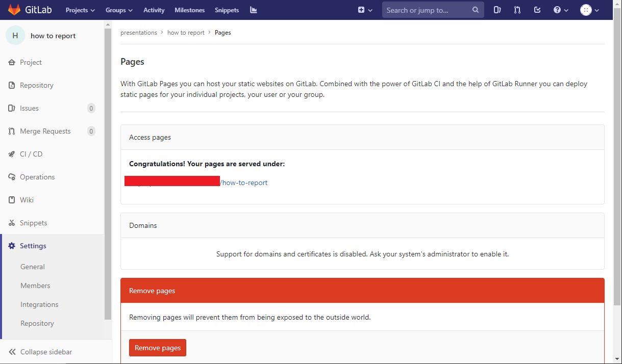622x364 pixels.
Task: Click the domains support disabled message
Action: [362, 254]
